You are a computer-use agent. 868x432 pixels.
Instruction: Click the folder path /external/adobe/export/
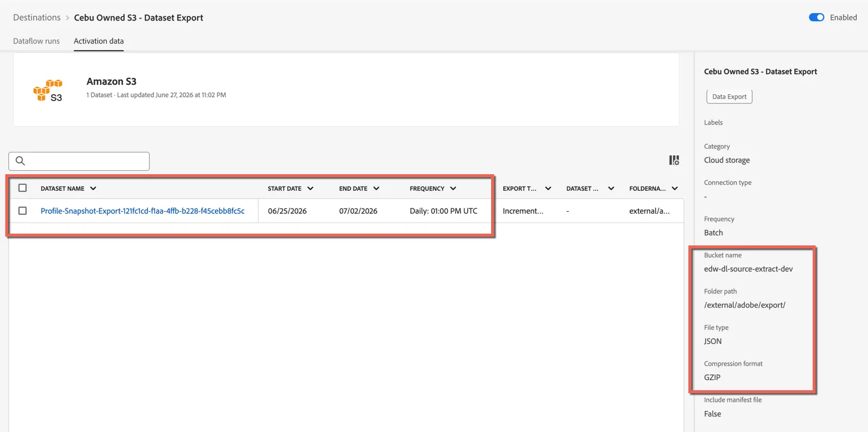coord(745,305)
